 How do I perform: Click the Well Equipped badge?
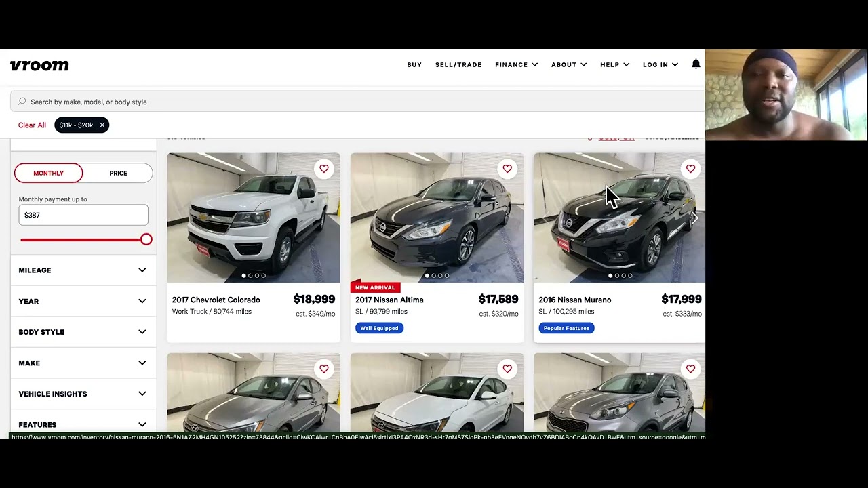coord(380,328)
